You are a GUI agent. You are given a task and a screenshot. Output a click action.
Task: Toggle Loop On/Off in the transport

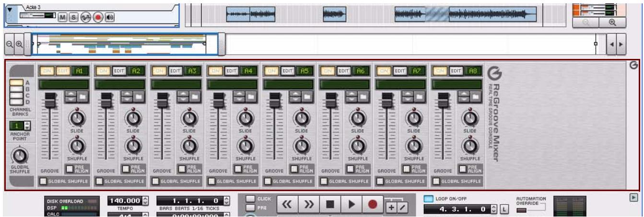(x=428, y=198)
